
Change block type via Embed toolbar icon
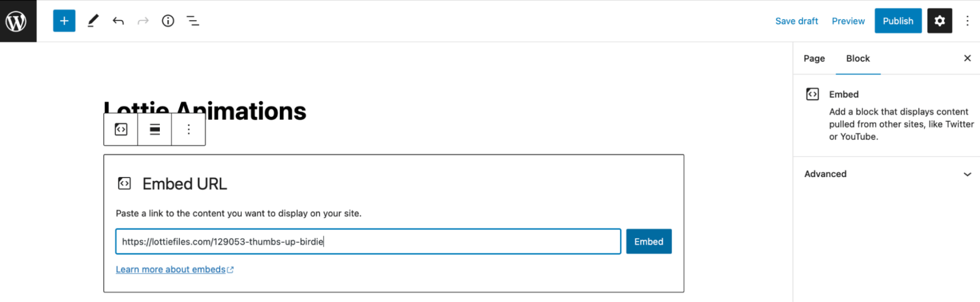coord(121,130)
